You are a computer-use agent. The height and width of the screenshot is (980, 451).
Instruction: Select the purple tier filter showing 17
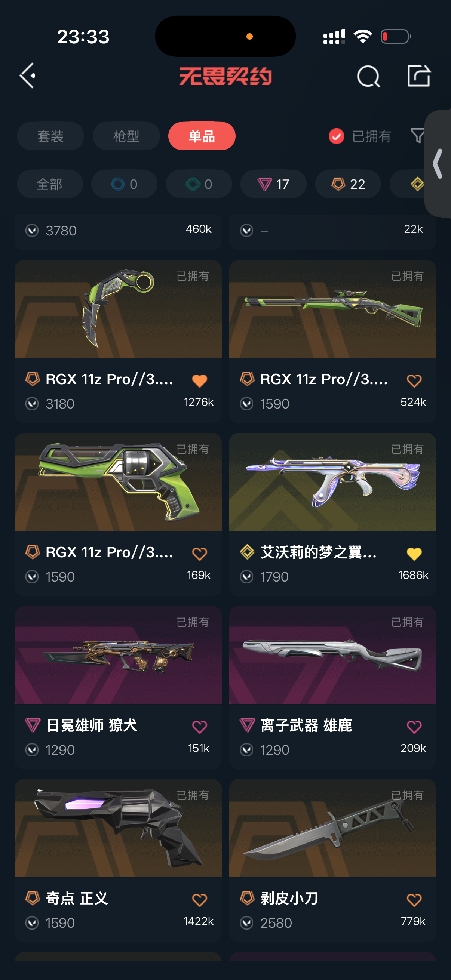[x=273, y=184]
